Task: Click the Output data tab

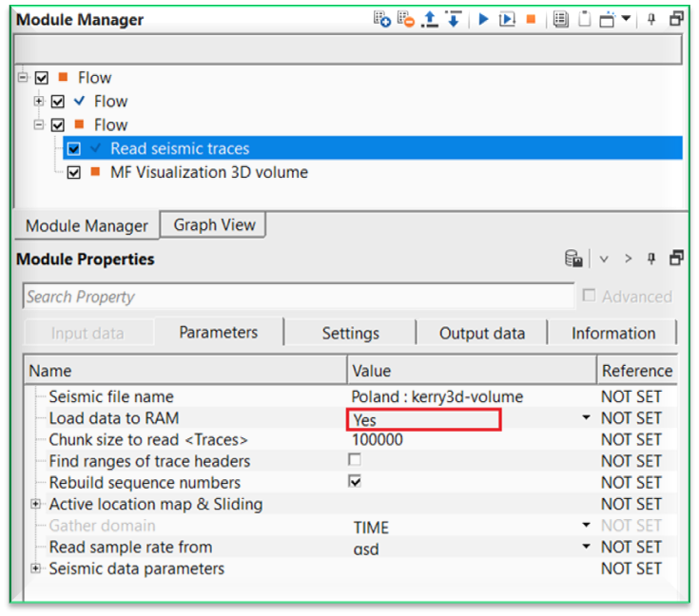Action: [481, 333]
